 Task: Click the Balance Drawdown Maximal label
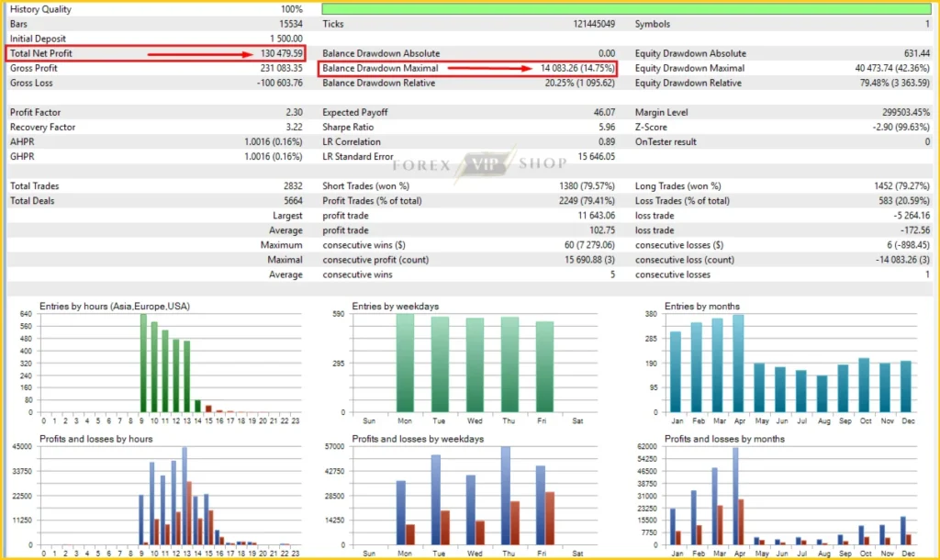pyautogui.click(x=380, y=68)
